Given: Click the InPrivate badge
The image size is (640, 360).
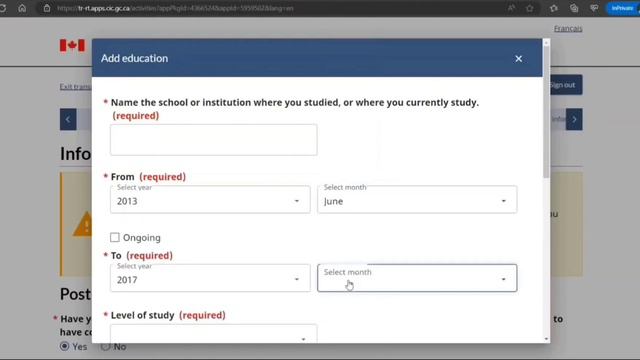Looking at the screenshot, I should [623, 8].
